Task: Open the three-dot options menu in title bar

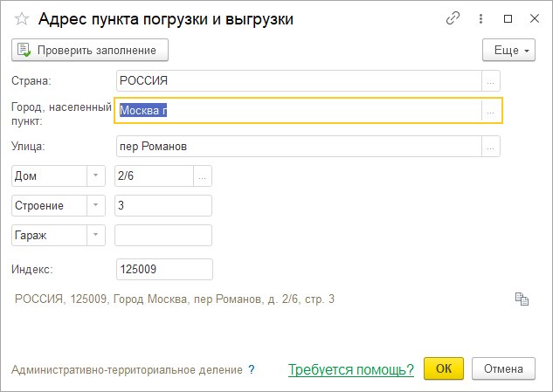Action: pyautogui.click(x=480, y=18)
